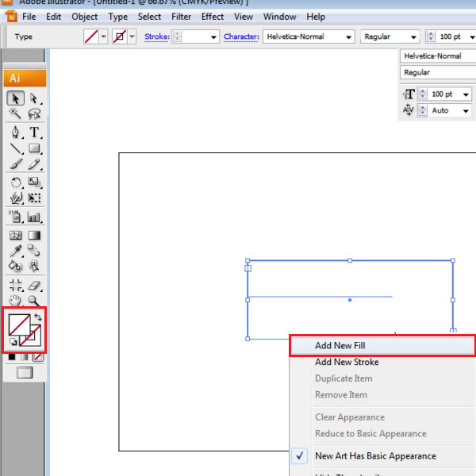The height and width of the screenshot is (476, 476).
Task: Open Regular font style dropdown in control bar
Action: point(413,37)
